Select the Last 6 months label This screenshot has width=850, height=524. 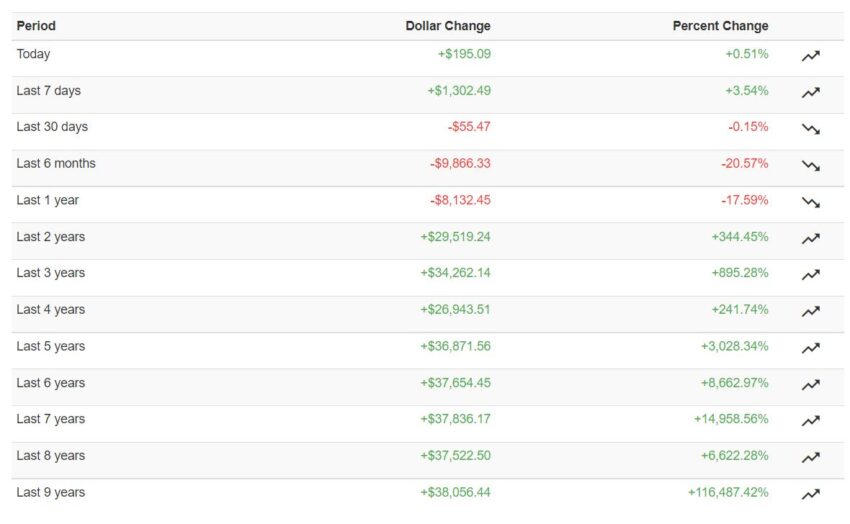pyautogui.click(x=56, y=164)
